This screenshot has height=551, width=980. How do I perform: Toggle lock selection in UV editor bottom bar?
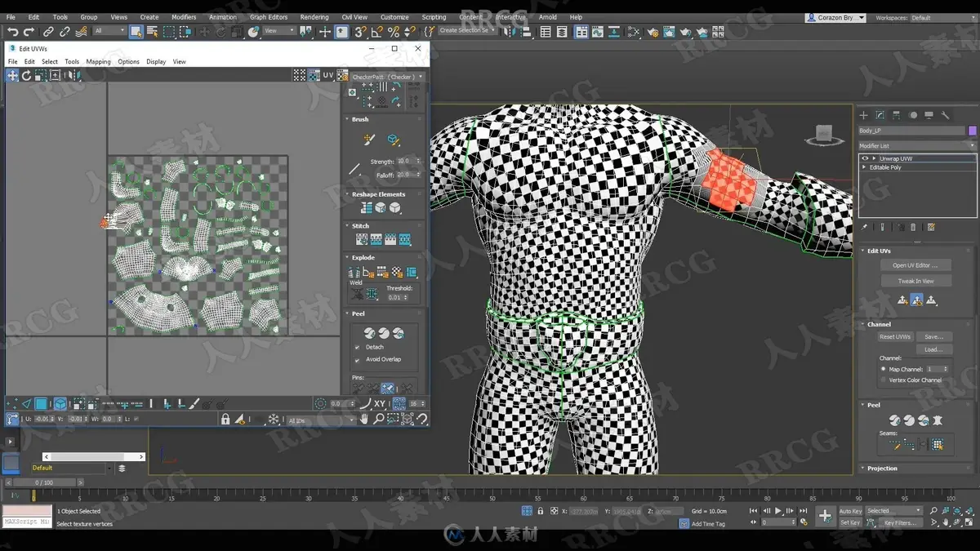coord(225,419)
